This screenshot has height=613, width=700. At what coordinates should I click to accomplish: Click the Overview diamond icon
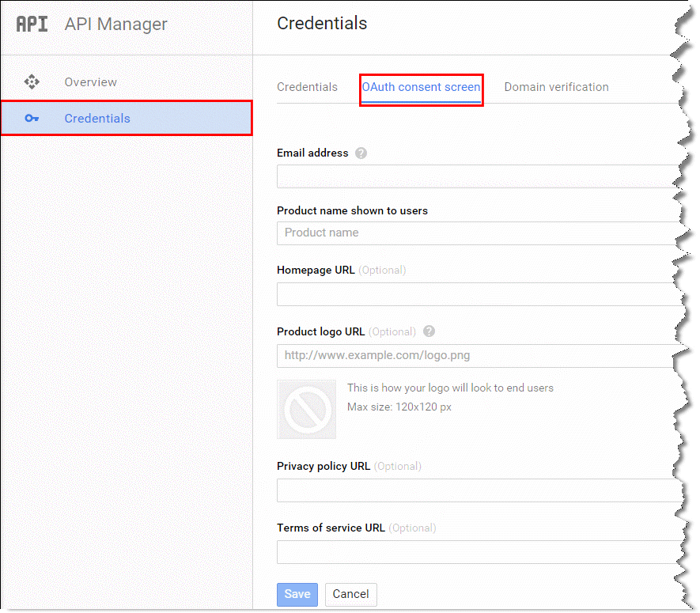[x=32, y=81]
